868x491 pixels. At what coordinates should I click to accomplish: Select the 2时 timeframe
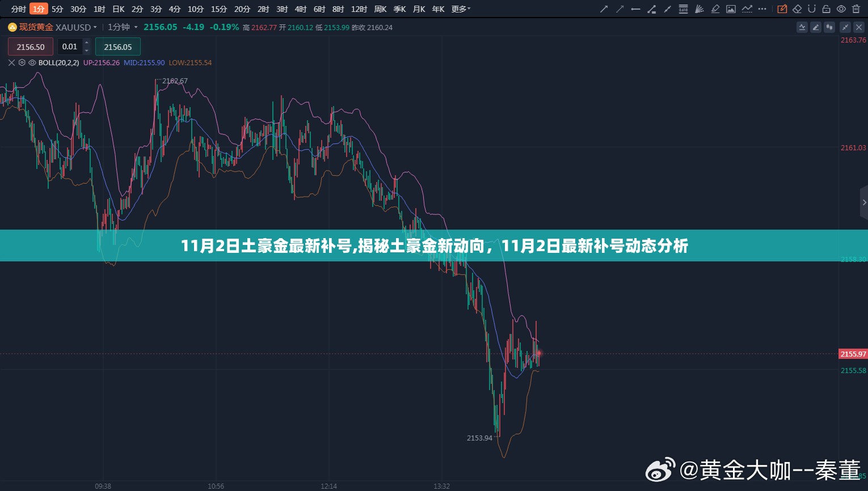pyautogui.click(x=263, y=9)
